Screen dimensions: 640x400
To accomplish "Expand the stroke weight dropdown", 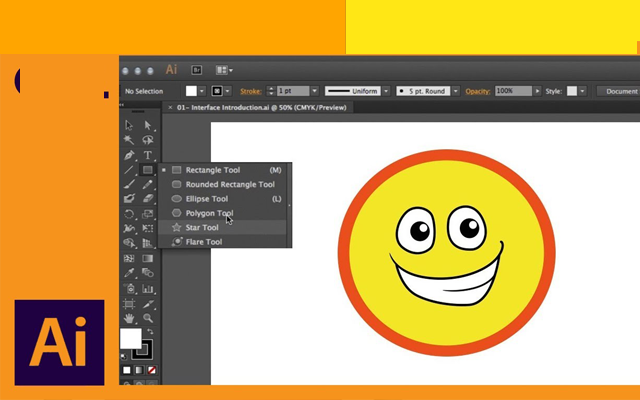I will [316, 91].
